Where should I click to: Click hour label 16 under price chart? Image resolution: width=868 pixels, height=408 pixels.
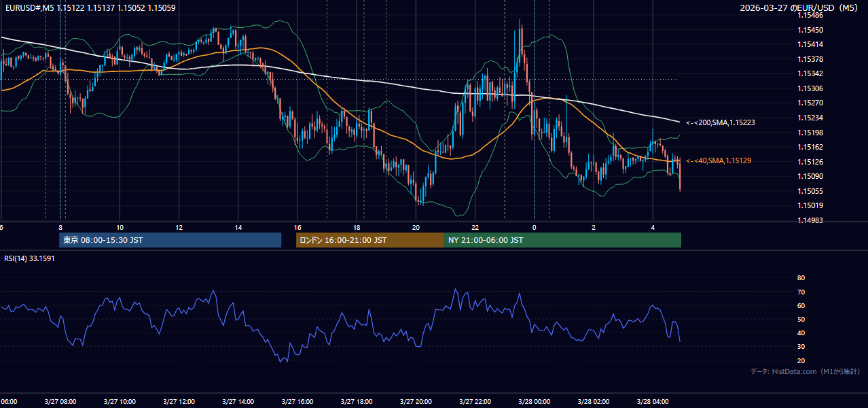[297, 227]
